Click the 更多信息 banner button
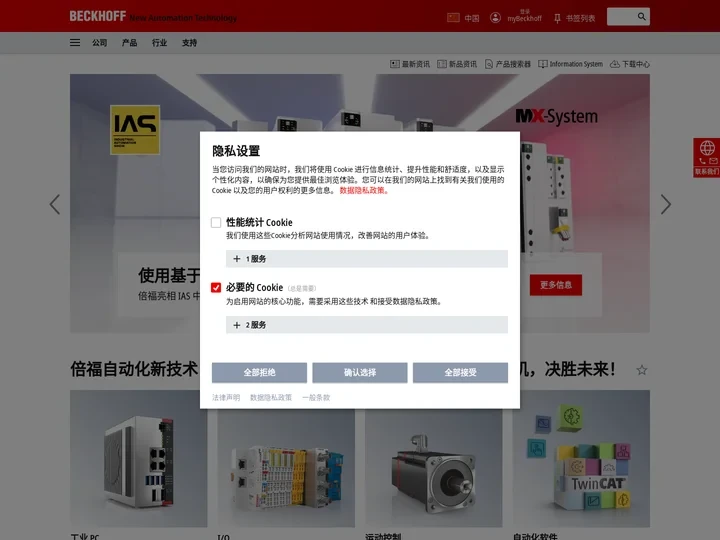This screenshot has height=540, width=720. (x=556, y=285)
